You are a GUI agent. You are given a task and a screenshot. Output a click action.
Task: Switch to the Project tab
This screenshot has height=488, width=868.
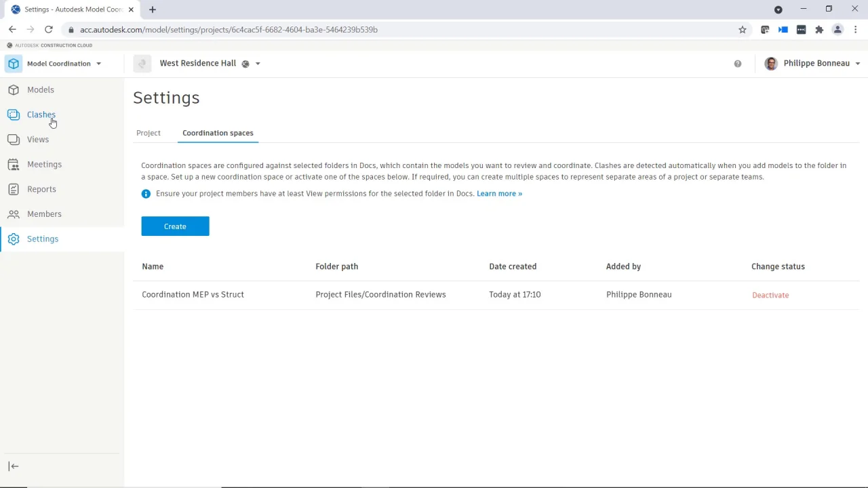point(149,133)
